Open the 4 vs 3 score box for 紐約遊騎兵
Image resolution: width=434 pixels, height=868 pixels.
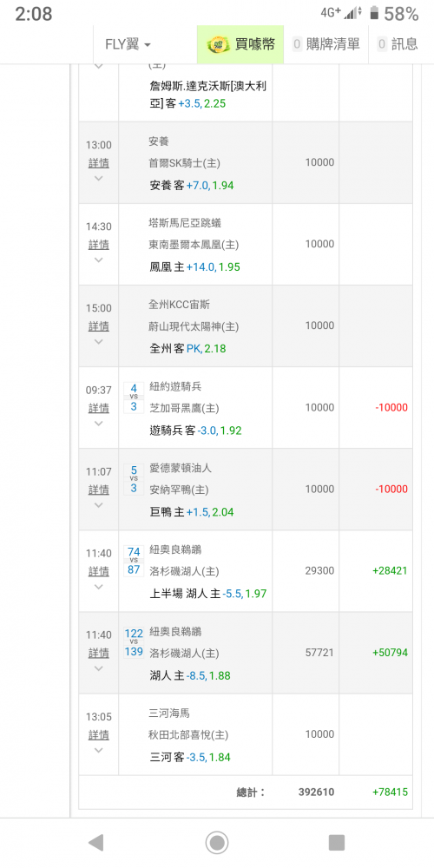point(134,397)
